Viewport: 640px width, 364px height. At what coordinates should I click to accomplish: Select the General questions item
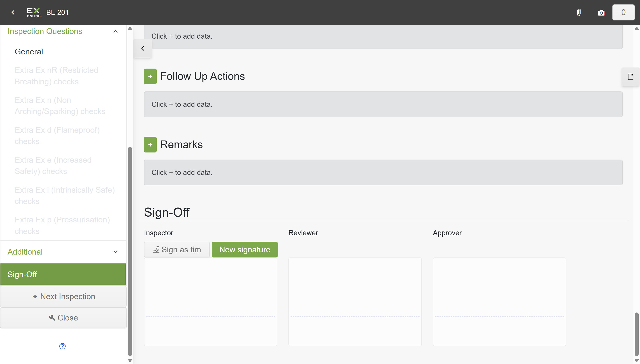29,51
